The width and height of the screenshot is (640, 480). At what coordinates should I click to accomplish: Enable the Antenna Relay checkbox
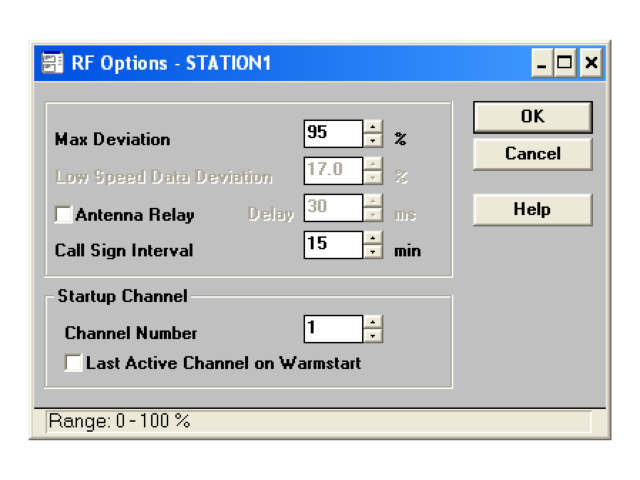(64, 214)
